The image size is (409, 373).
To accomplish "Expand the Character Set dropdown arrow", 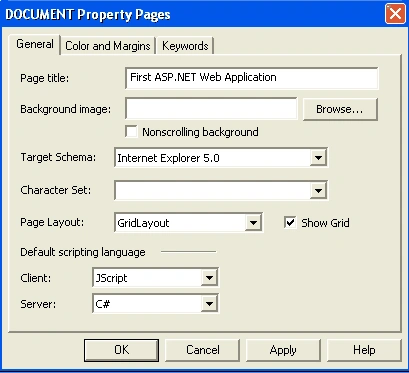I will tap(318, 190).
